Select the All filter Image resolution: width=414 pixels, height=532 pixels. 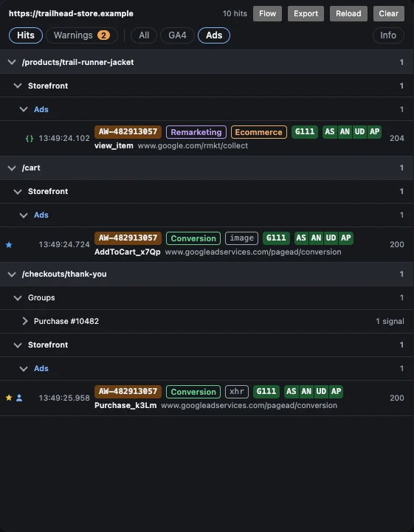tap(144, 35)
